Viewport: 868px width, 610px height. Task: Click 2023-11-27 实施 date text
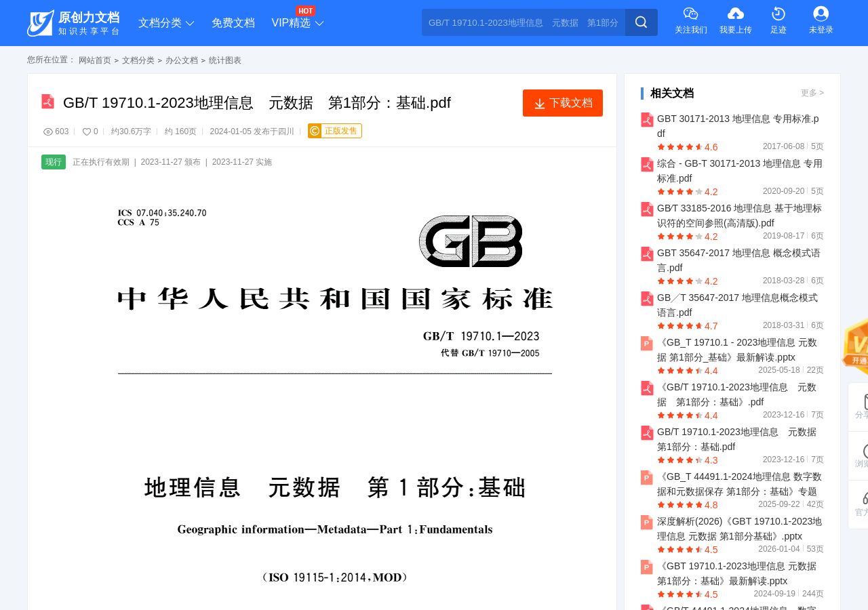(x=242, y=162)
